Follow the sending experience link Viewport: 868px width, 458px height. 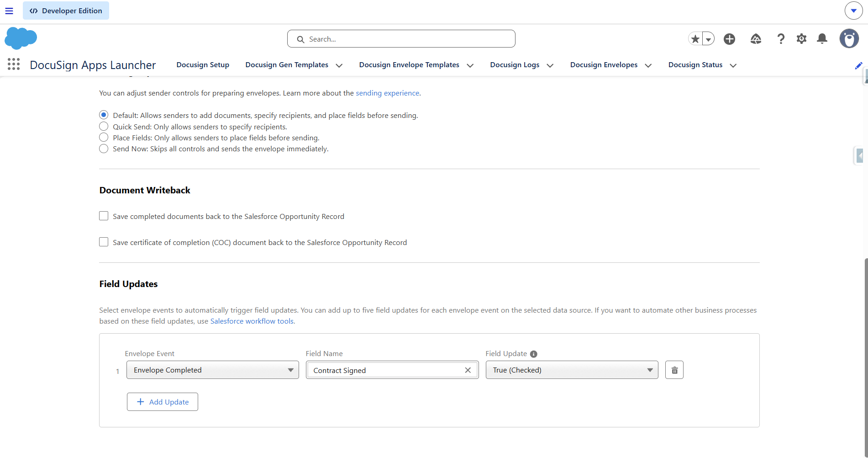[388, 93]
